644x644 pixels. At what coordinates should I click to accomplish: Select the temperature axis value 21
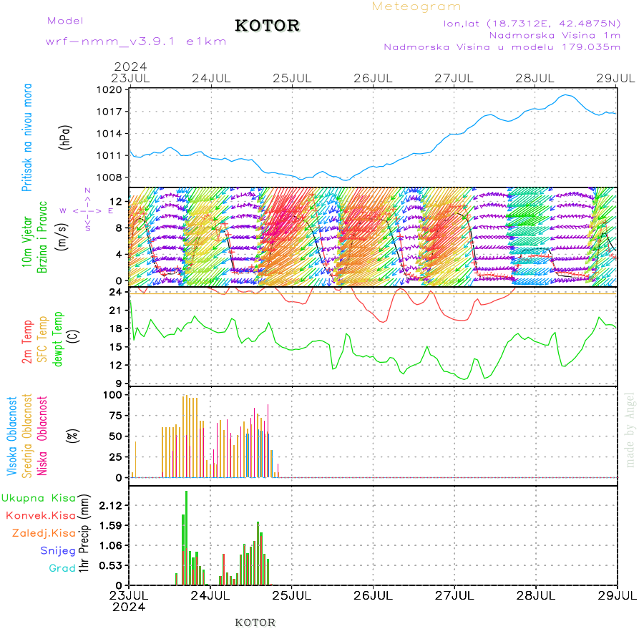(x=116, y=311)
